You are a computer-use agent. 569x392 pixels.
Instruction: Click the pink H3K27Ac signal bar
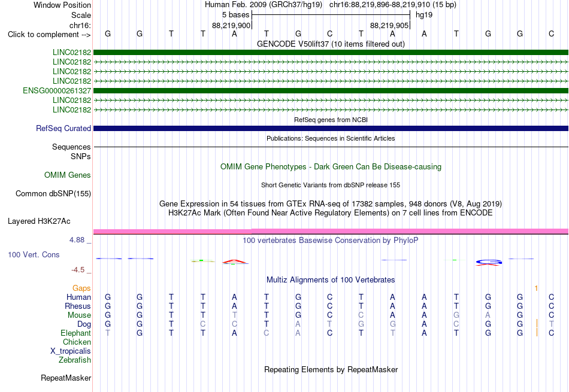coord(331,232)
